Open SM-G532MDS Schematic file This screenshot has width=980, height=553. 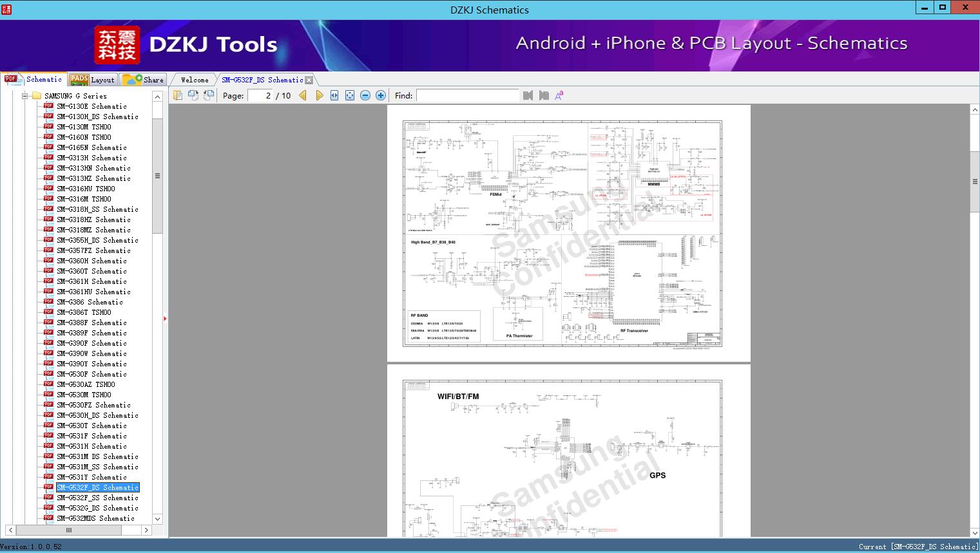pos(95,518)
